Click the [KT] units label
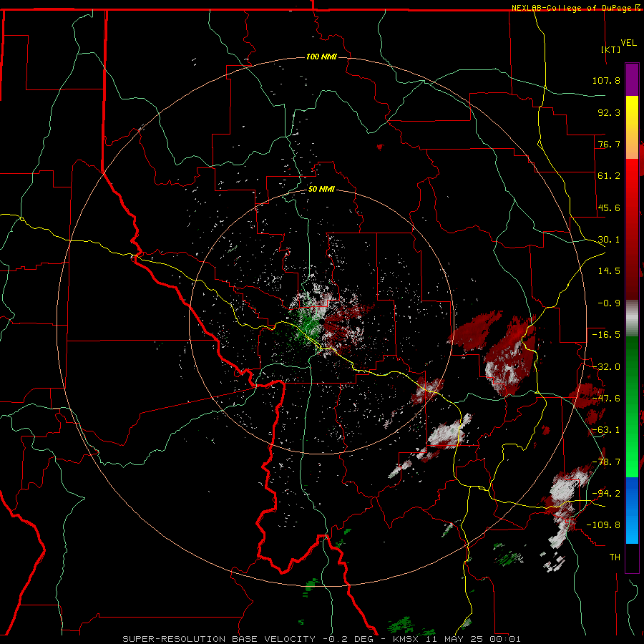The height and width of the screenshot is (644, 644). pos(611,49)
